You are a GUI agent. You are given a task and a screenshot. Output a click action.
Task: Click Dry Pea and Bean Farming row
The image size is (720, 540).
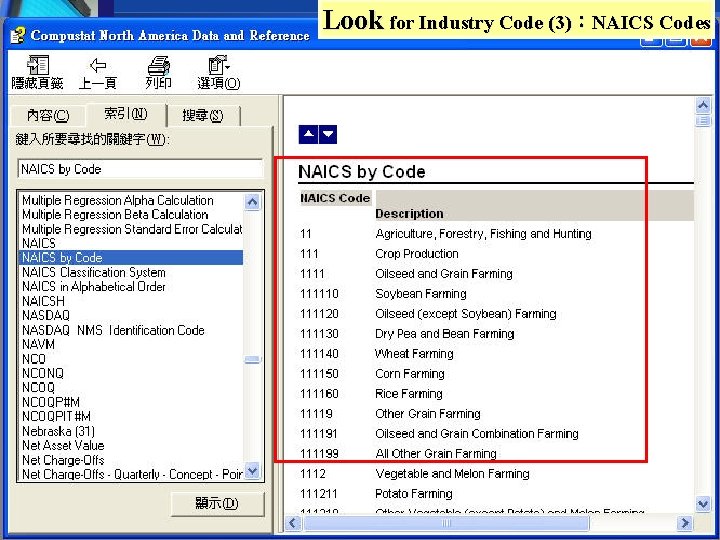[x=407, y=333]
